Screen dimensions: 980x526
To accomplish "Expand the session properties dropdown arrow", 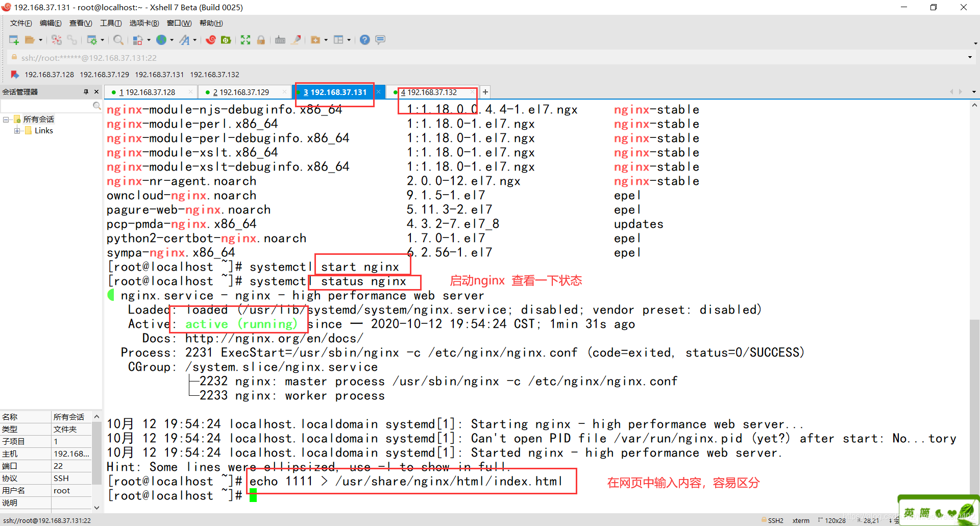I will [102, 40].
